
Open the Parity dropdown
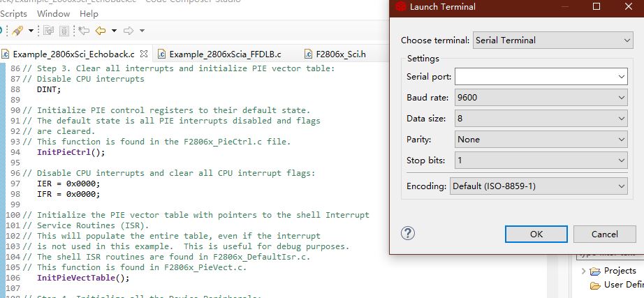coord(541,140)
